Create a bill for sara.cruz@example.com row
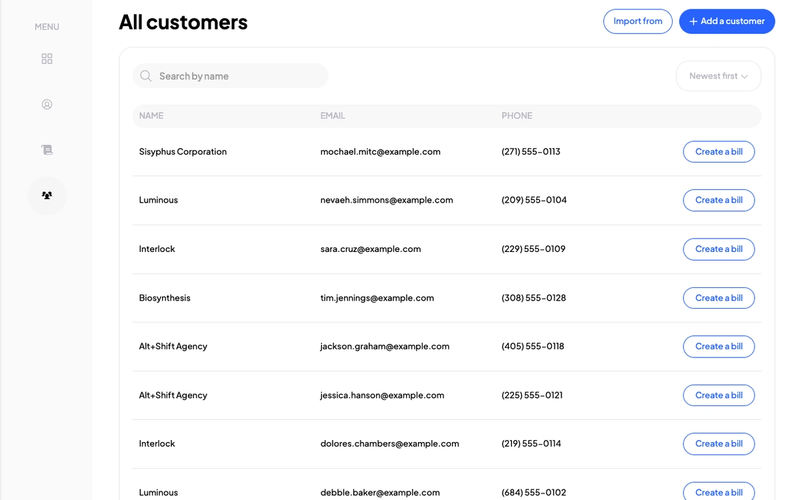The width and height of the screenshot is (800, 500). coord(718,249)
